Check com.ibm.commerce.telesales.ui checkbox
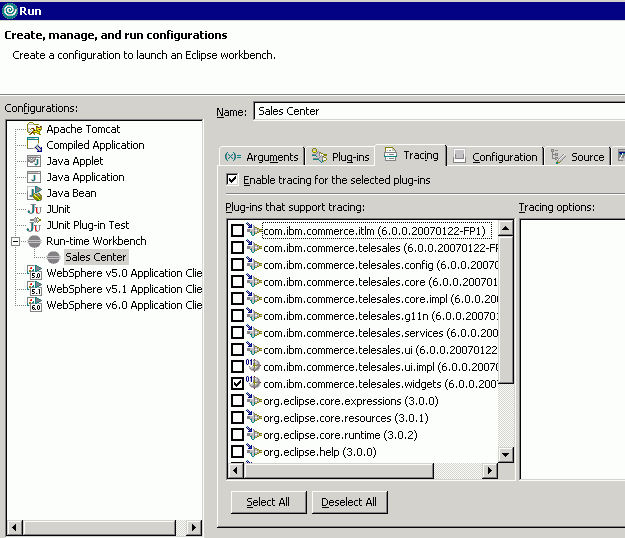The image size is (625, 538). pos(238,350)
